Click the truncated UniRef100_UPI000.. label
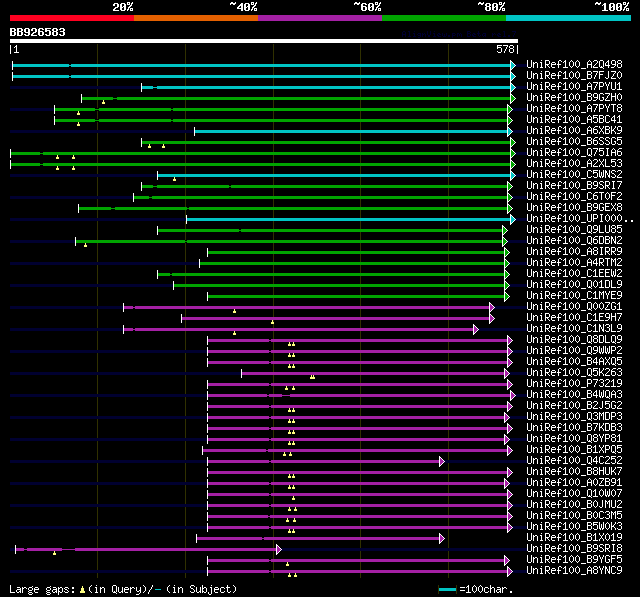 coord(580,219)
